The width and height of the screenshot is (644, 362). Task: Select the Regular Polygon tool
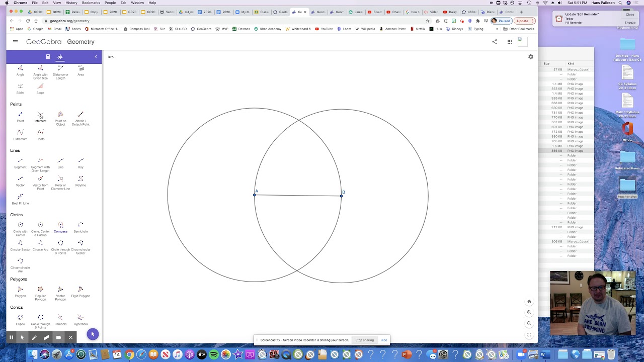[x=40, y=294]
